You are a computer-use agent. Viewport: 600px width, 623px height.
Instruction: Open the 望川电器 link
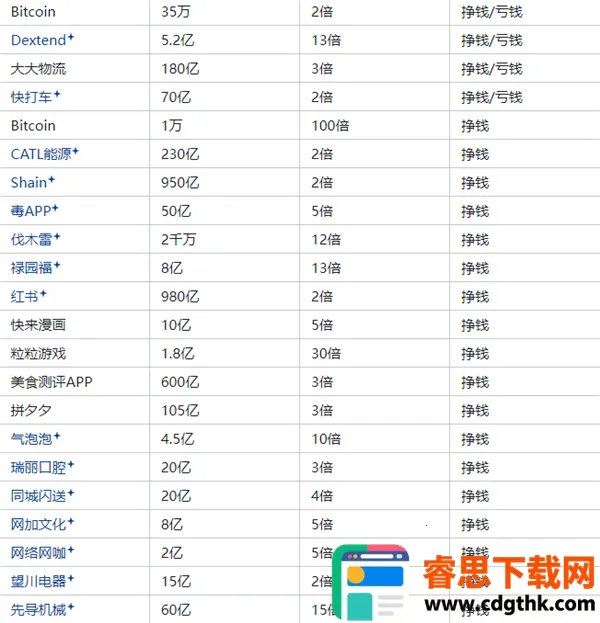(43, 581)
